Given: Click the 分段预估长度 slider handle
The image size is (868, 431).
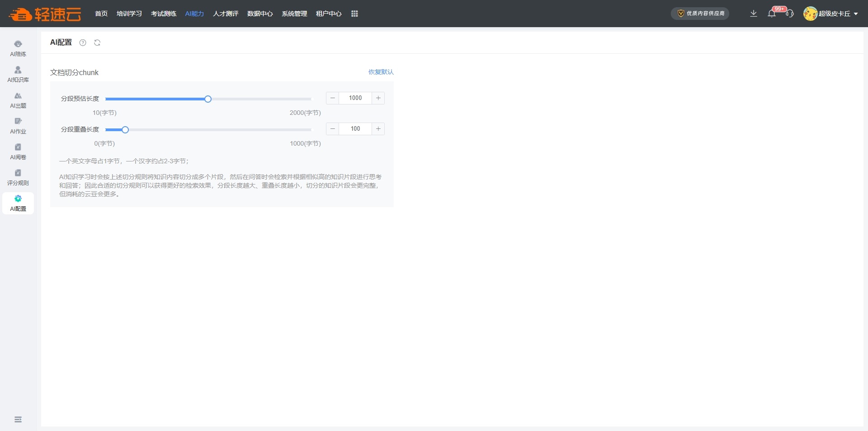Looking at the screenshot, I should 208,99.
